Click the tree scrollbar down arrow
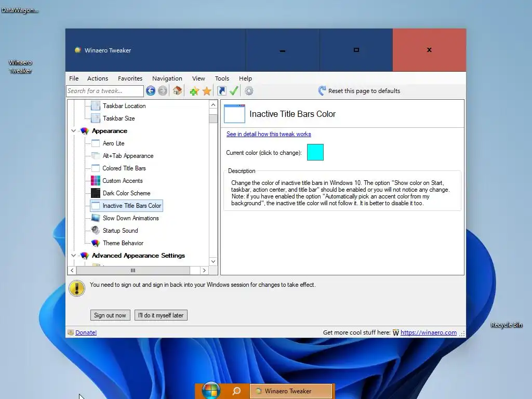 point(213,262)
